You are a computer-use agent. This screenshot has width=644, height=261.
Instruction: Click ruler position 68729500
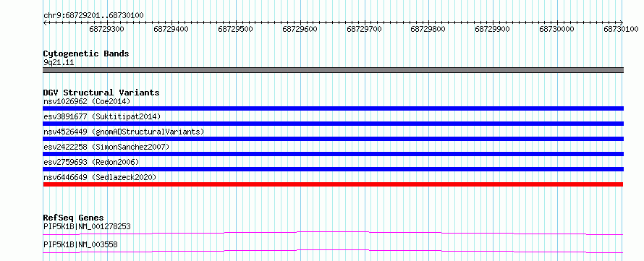[235, 29]
